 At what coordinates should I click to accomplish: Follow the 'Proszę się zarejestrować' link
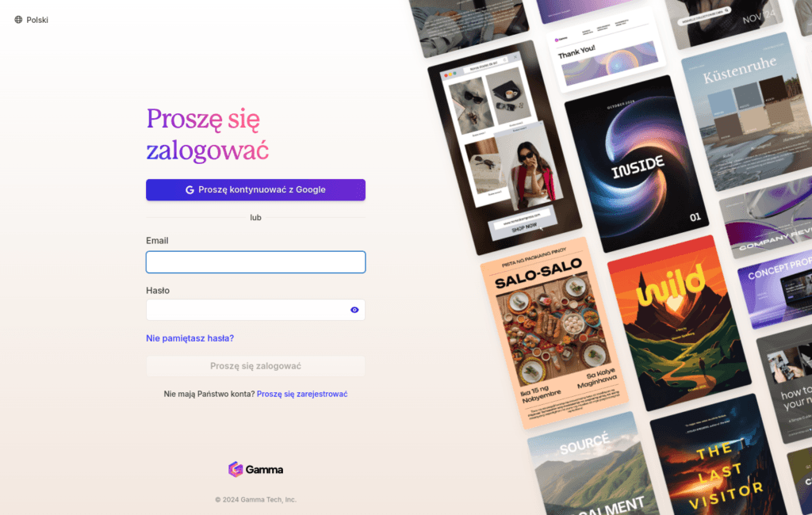[302, 394]
